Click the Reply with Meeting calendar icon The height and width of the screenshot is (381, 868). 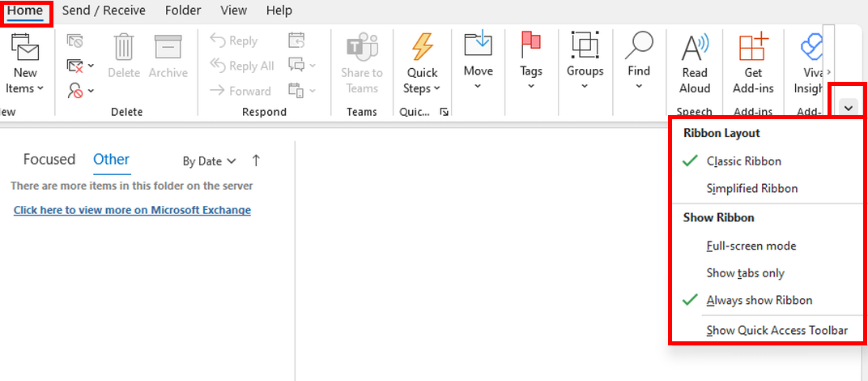(296, 41)
